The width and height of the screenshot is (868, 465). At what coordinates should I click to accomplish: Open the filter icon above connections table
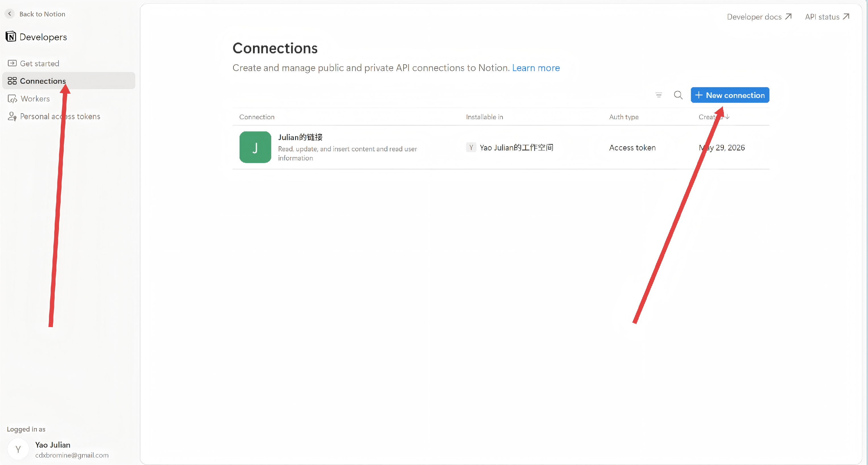point(659,95)
